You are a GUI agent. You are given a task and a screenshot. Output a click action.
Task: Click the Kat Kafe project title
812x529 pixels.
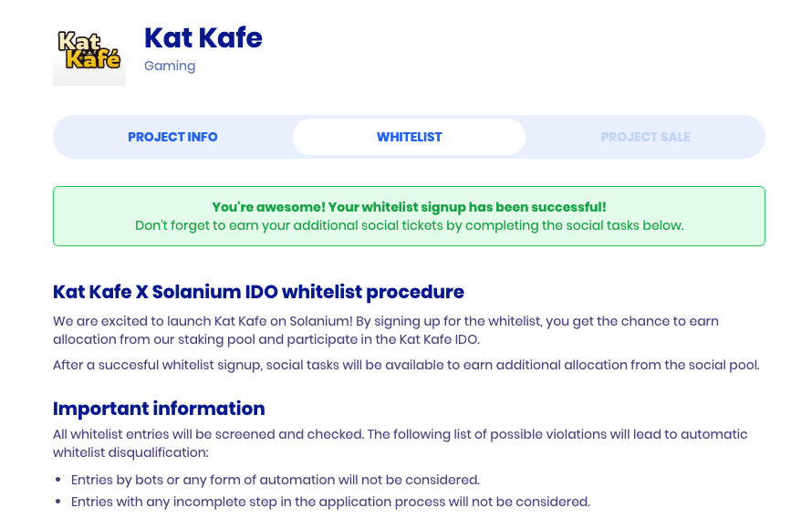203,37
